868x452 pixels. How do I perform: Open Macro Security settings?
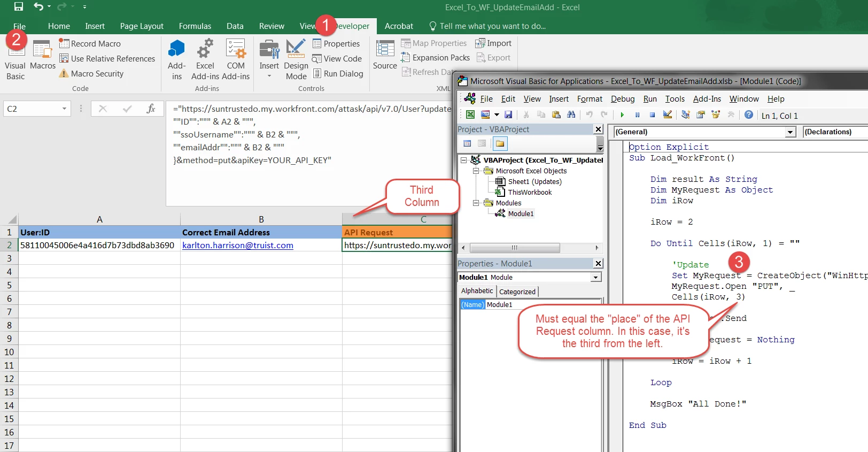91,74
